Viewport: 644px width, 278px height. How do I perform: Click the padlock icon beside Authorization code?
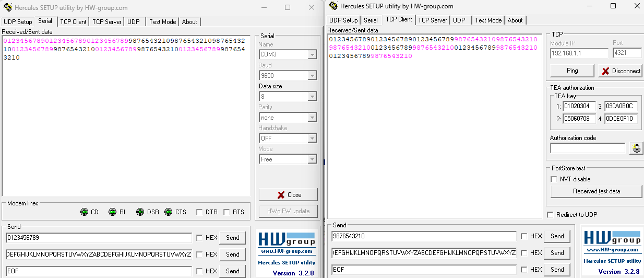point(636,148)
